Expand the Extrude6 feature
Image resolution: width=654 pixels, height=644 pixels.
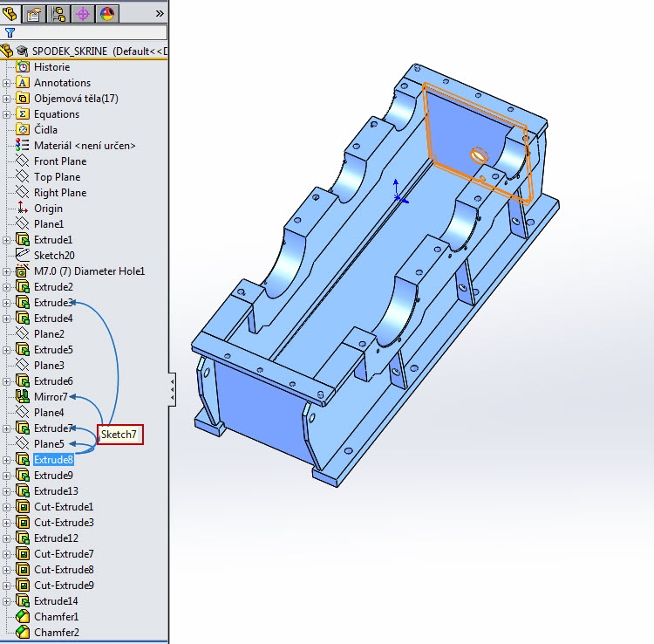[6, 381]
